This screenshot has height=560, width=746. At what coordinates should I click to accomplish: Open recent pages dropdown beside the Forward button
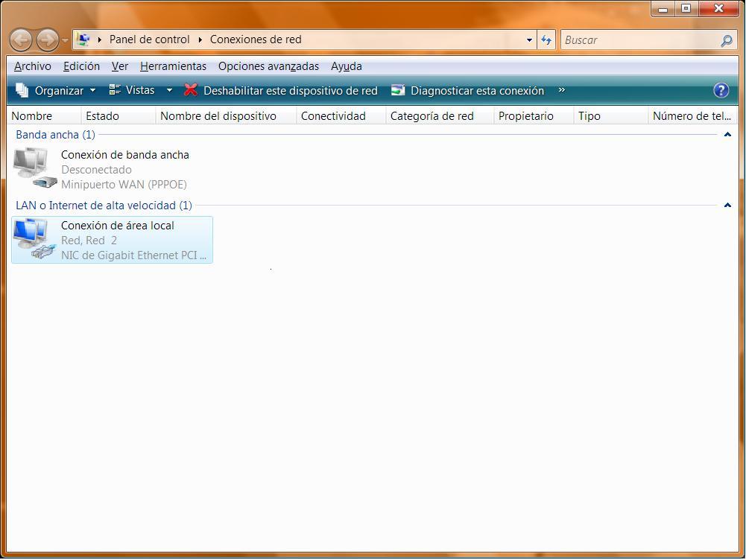tap(65, 40)
